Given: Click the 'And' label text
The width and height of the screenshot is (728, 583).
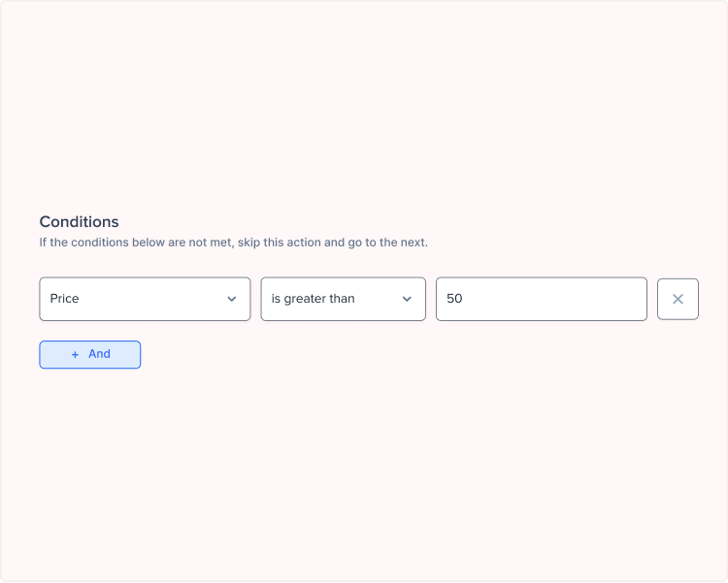Looking at the screenshot, I should (x=99, y=354).
